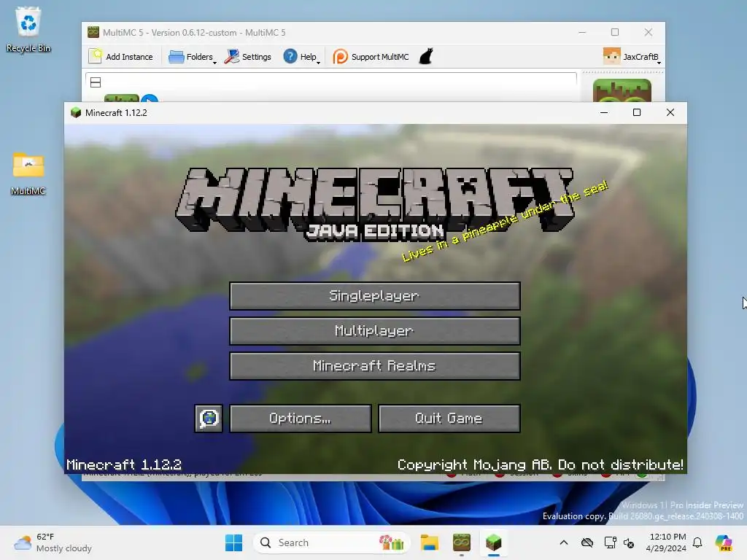Show hidden system tray icons

564,542
